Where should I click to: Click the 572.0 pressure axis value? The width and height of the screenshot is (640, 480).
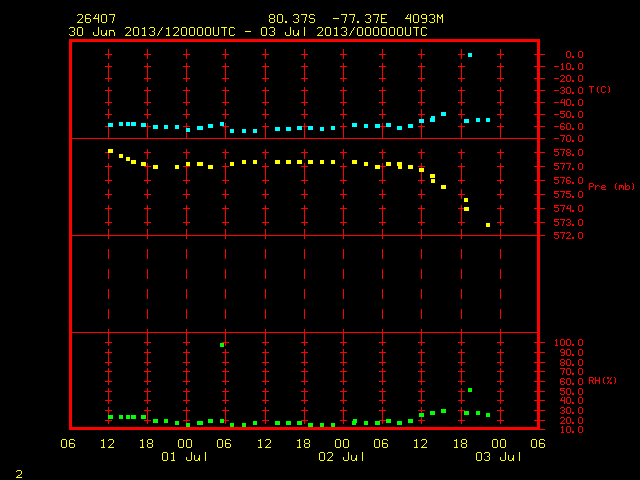568,236
